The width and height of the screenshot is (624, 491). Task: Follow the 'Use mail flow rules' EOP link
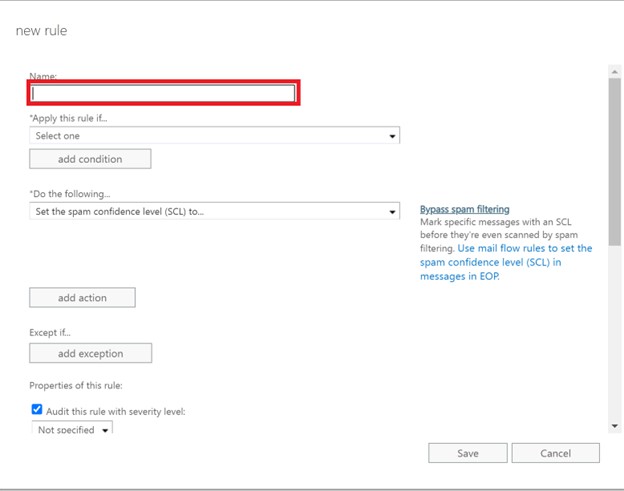(506, 262)
